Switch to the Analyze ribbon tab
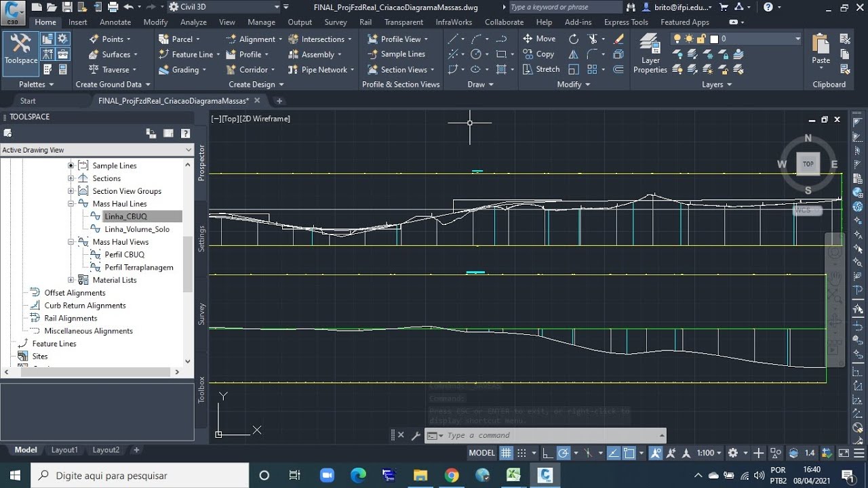Image resolution: width=868 pixels, height=488 pixels. pyautogui.click(x=193, y=22)
